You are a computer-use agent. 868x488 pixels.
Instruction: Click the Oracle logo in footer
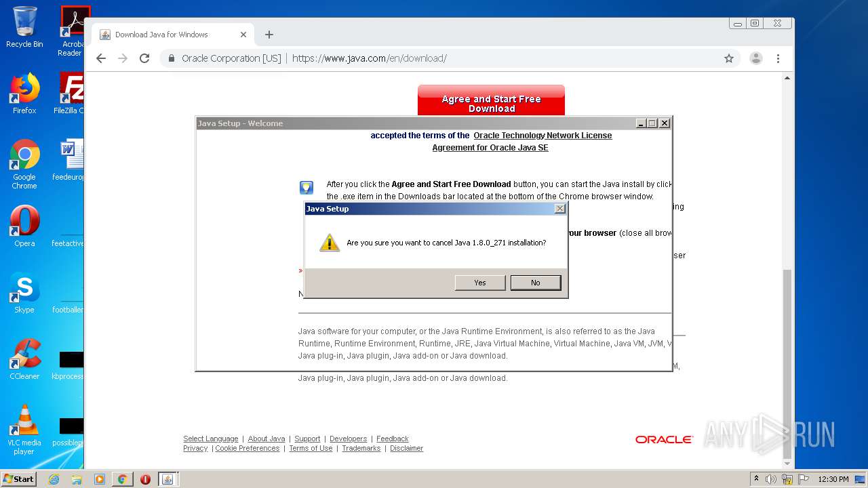coord(664,440)
